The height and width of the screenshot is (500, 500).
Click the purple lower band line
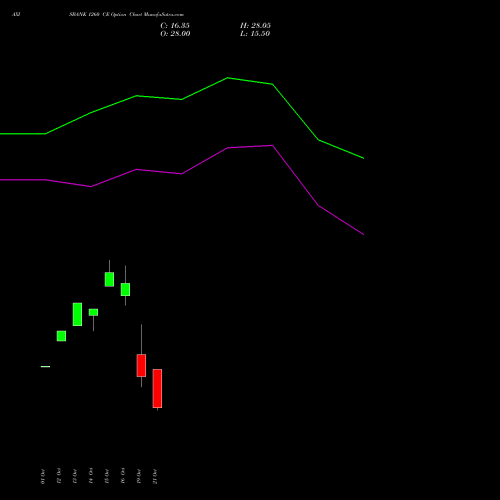(x=182, y=174)
